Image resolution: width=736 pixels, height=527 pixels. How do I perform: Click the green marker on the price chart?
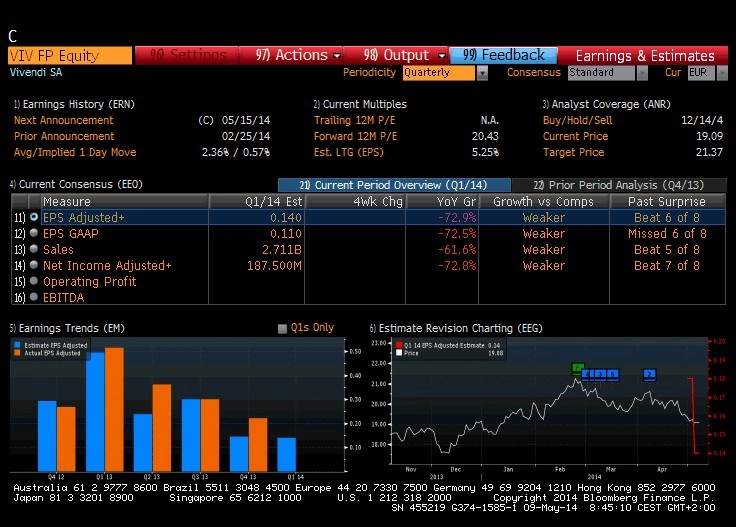click(577, 367)
